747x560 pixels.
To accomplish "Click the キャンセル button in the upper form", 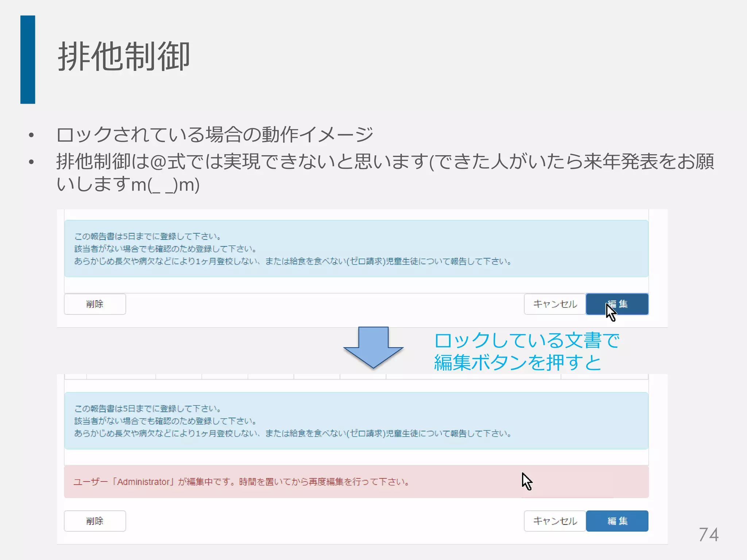I will click(555, 304).
